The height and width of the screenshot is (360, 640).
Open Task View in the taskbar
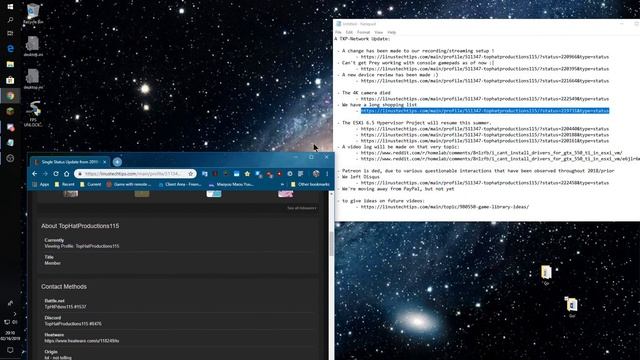10,33
